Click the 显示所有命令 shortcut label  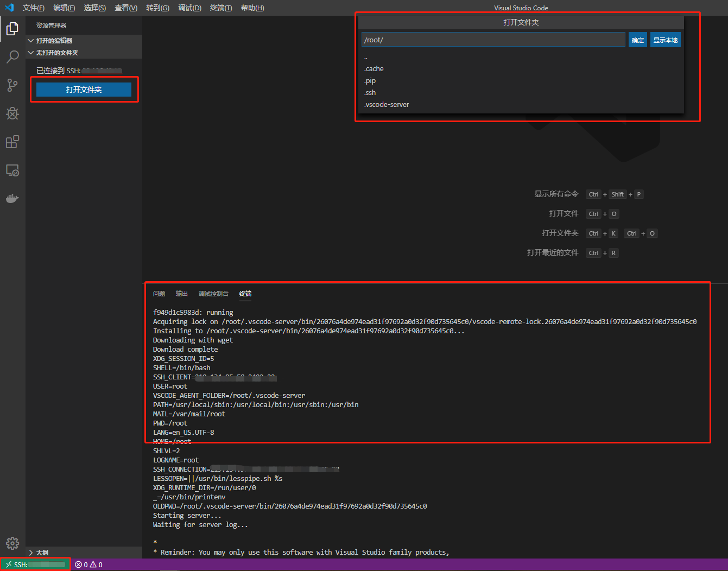click(x=556, y=194)
